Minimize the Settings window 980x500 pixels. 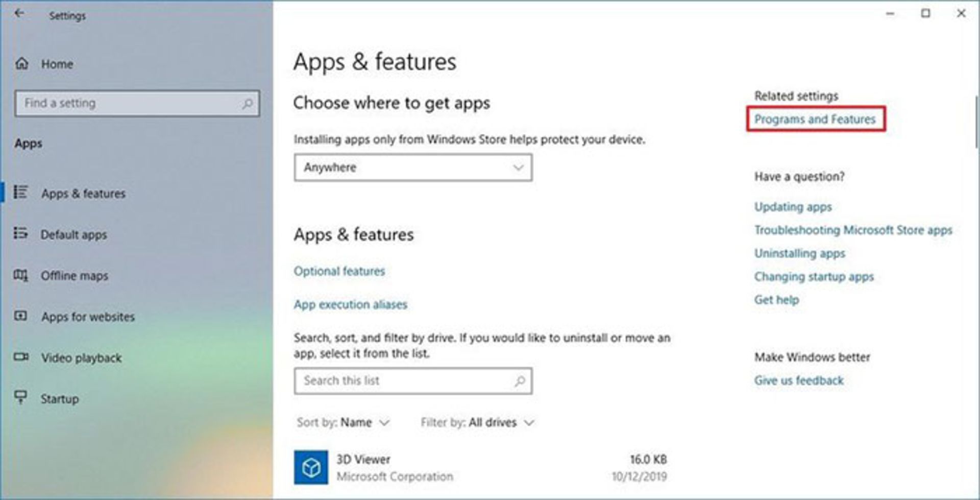coord(890,14)
